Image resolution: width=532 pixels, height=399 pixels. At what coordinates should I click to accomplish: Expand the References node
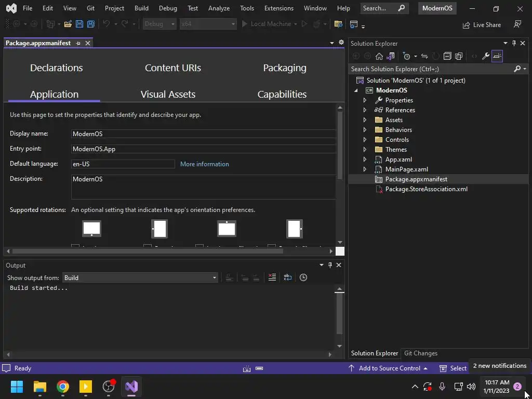(365, 110)
